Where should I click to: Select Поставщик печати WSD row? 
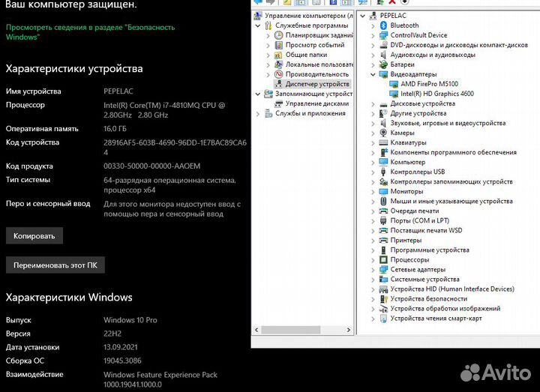click(x=426, y=230)
